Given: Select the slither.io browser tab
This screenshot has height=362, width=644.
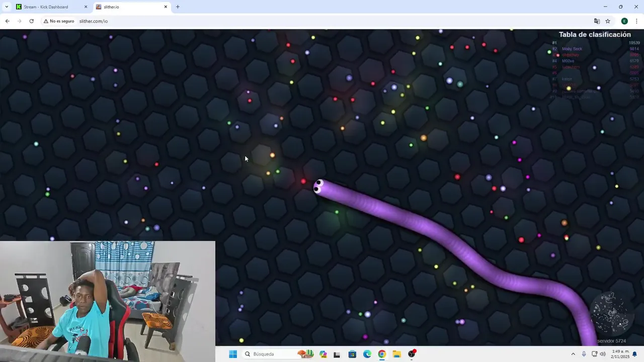Looking at the screenshot, I should (131, 7).
